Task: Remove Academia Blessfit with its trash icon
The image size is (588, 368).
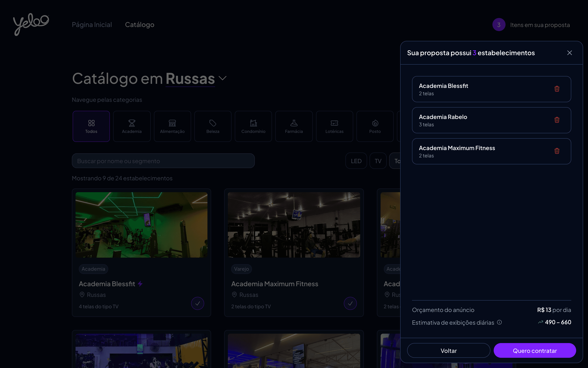Action: 557,89
